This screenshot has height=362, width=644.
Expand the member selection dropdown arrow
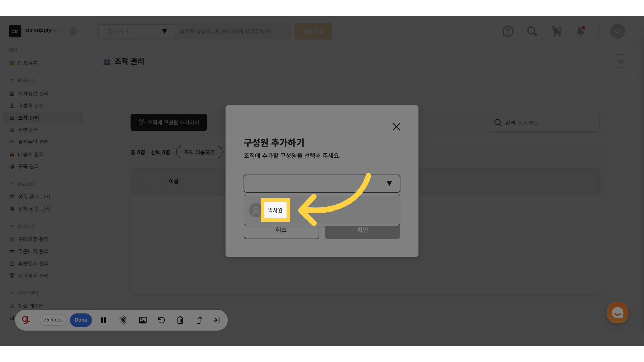389,183
